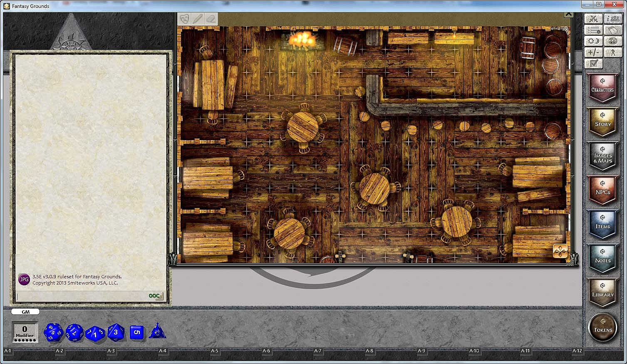Image resolution: width=627 pixels, height=364 pixels.
Task: Select hotkey slot A-11
Action: tap(525, 351)
